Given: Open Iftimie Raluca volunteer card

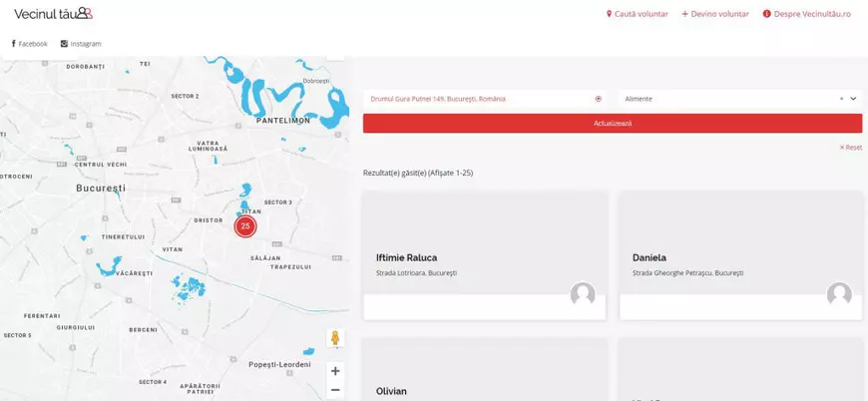Looking at the screenshot, I should pyautogui.click(x=484, y=255).
